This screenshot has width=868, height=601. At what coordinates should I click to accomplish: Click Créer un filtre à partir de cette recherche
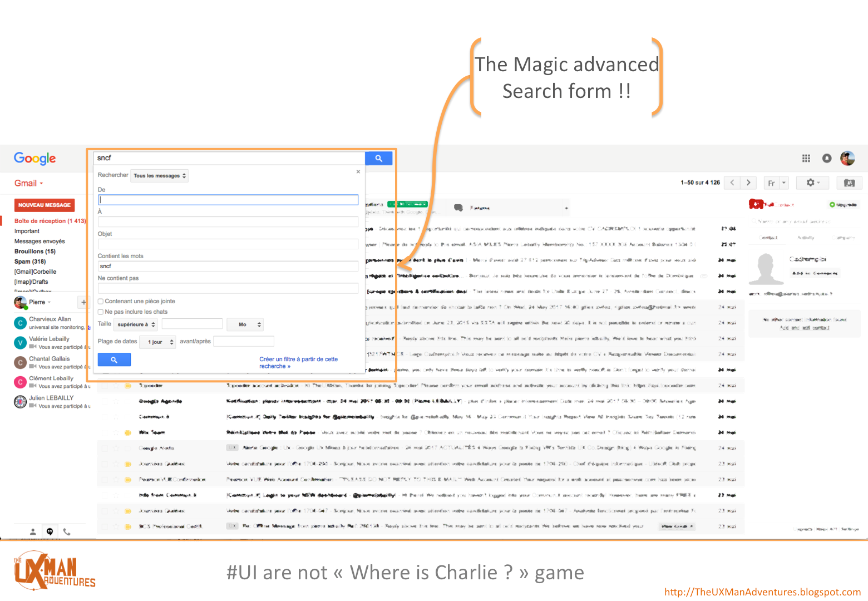[299, 363]
